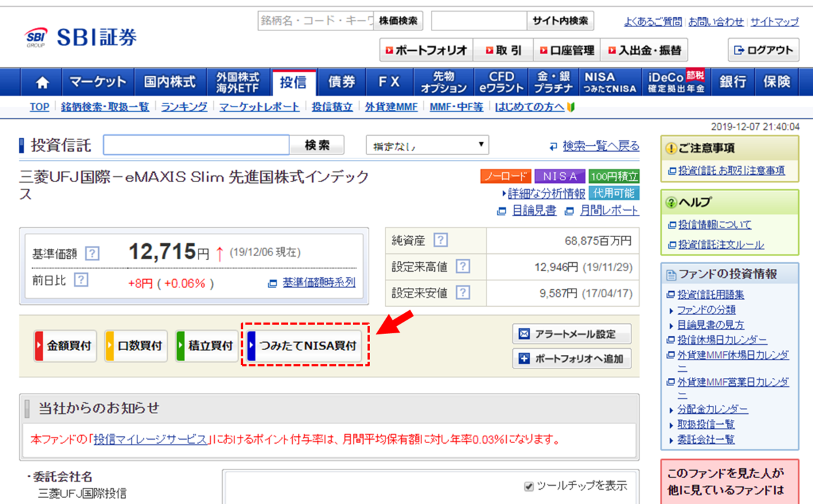
Task: Open the マーケット tab
Action: 98,83
